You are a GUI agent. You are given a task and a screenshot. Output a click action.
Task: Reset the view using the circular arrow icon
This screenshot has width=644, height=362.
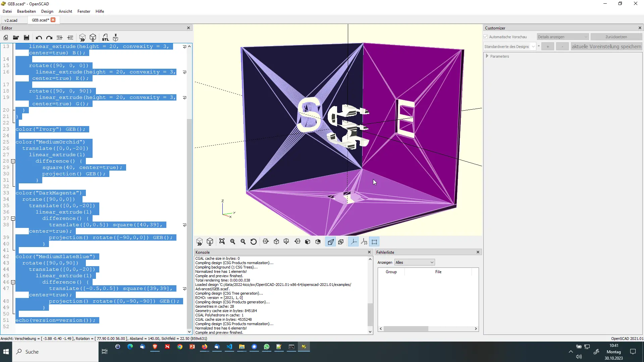point(254,242)
